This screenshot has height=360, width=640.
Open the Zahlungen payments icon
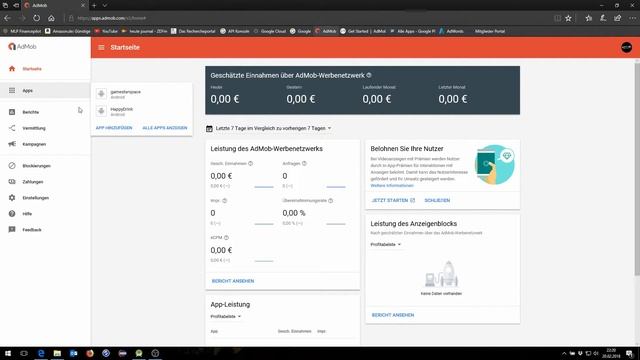click(x=12, y=181)
